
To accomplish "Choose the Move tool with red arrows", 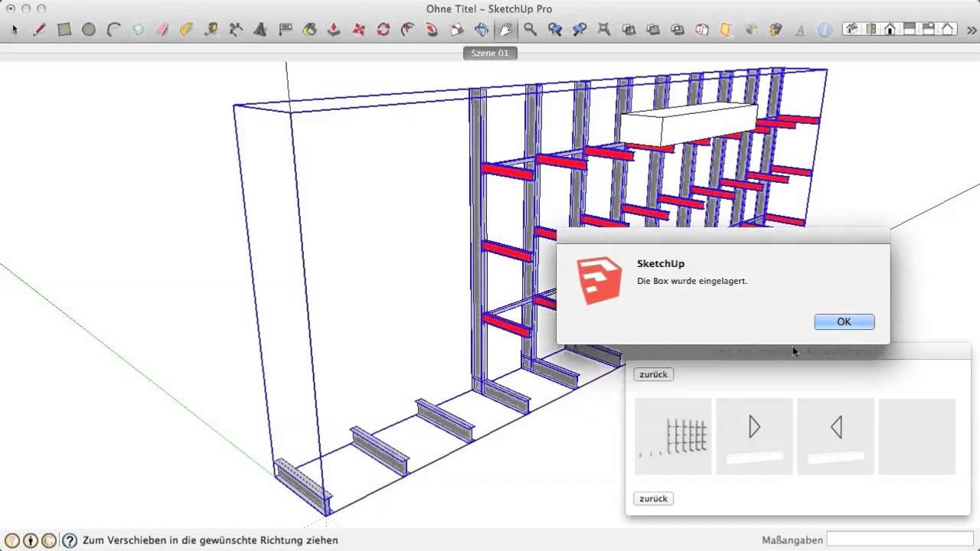I will (x=358, y=30).
